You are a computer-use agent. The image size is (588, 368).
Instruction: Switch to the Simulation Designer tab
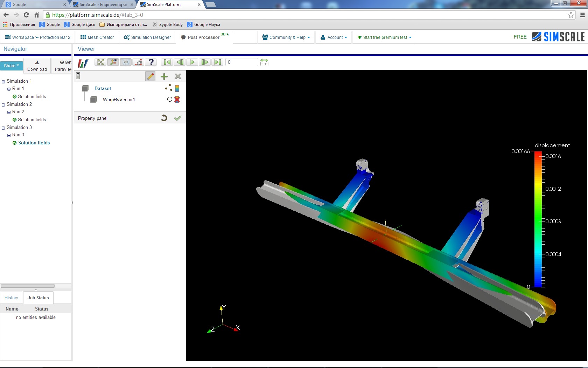147,38
